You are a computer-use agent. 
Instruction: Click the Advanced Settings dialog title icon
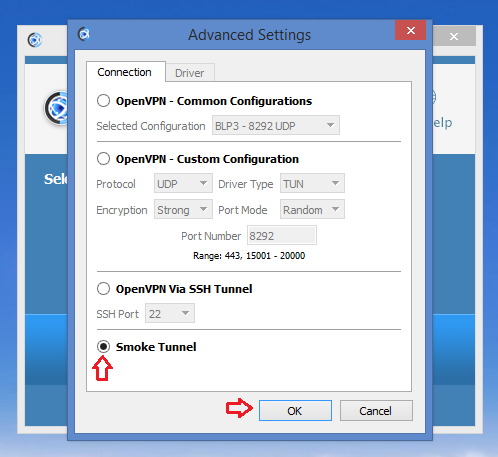(84, 34)
